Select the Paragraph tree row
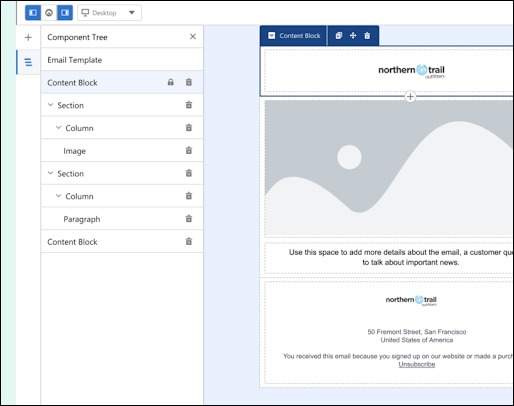 [x=122, y=219]
